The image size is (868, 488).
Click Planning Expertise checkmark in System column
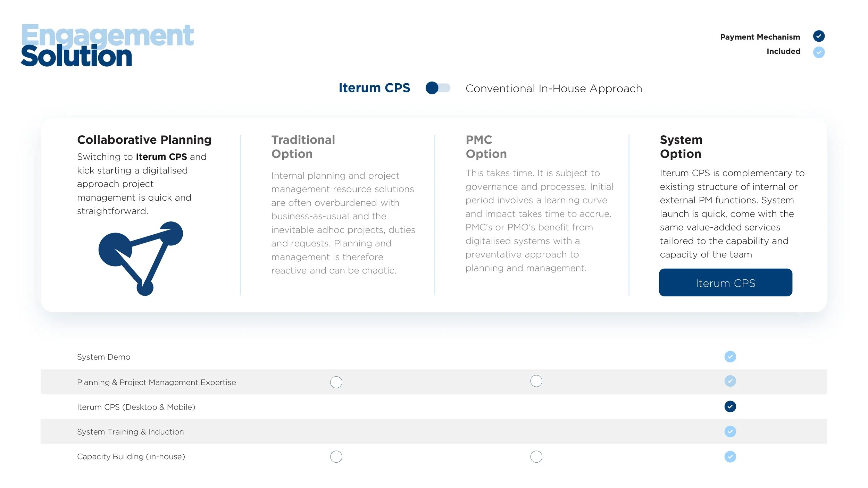[x=730, y=381]
